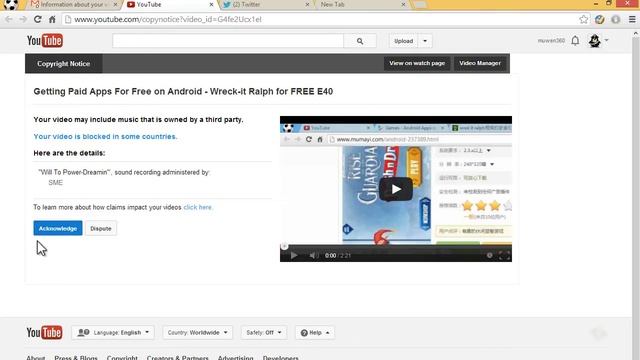This screenshot has height=360, width=640.
Task: Click the Upload button
Action: click(x=403, y=41)
